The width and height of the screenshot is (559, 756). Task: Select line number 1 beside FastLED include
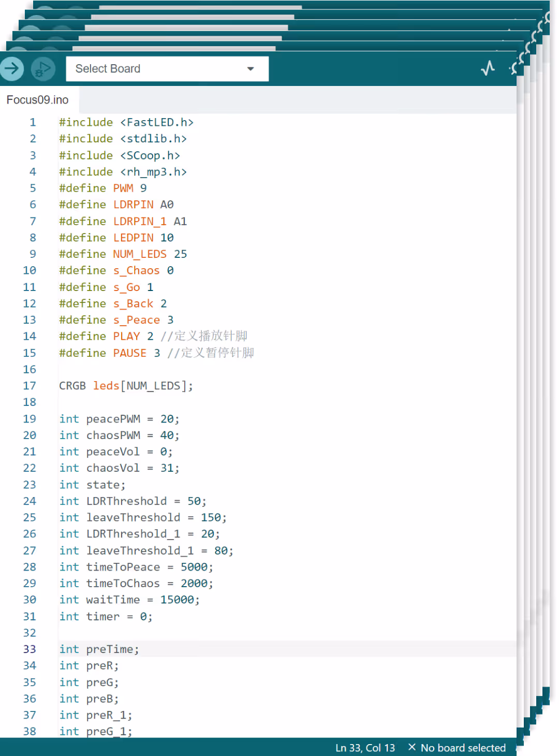pyautogui.click(x=33, y=122)
